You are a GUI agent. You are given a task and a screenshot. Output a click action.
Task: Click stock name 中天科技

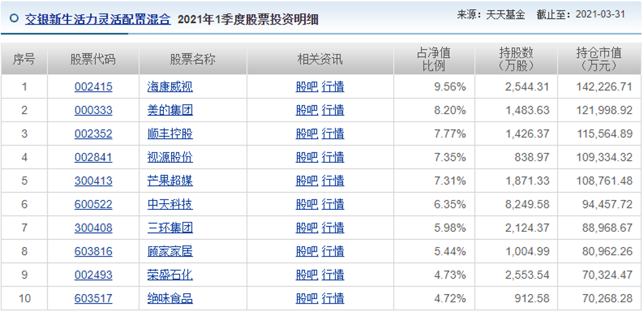point(170,205)
